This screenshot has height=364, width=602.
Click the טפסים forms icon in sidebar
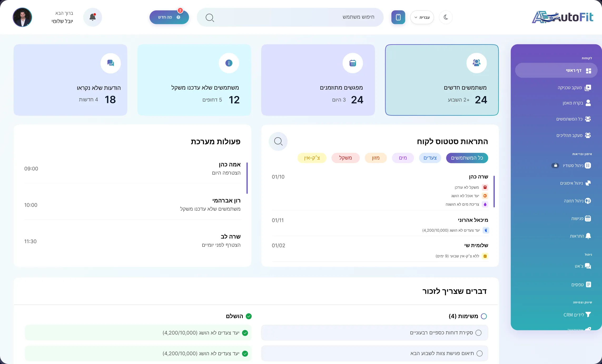pos(589,284)
